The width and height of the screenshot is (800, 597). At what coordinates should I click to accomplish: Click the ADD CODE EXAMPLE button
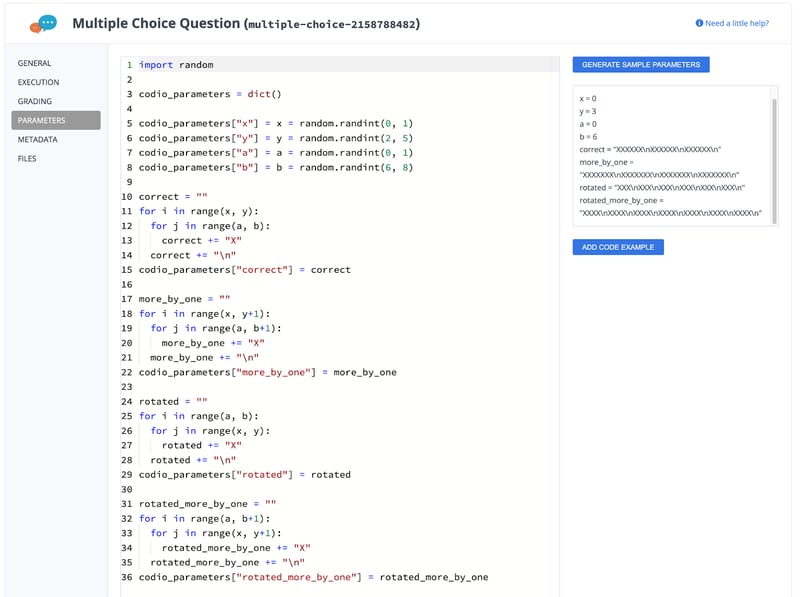tap(619, 246)
